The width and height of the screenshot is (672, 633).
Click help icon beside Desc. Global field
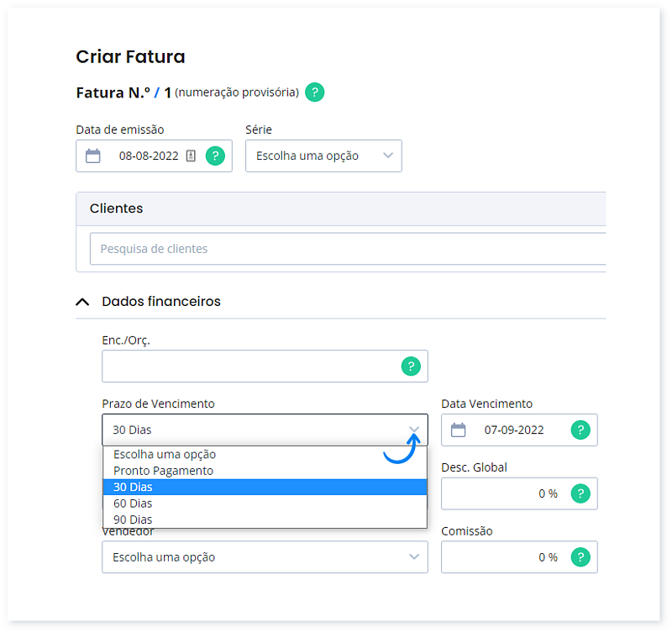pyautogui.click(x=580, y=493)
